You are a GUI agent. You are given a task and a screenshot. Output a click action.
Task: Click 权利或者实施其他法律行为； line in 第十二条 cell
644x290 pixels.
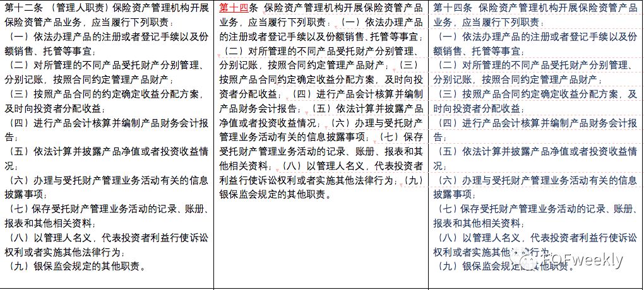pyautogui.click(x=64, y=252)
